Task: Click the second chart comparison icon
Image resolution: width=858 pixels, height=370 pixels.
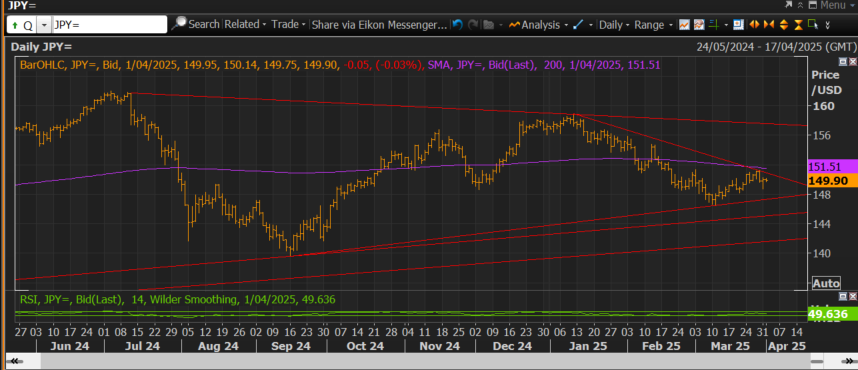Action: click(x=699, y=25)
